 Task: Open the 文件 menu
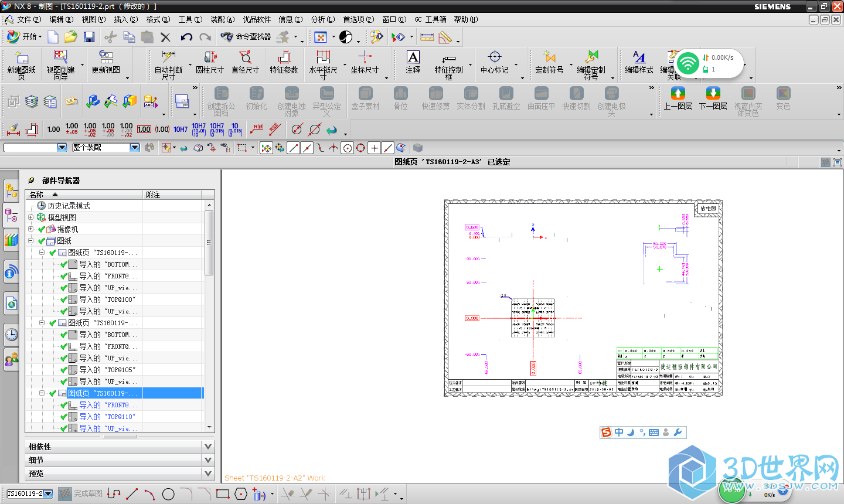29,19
